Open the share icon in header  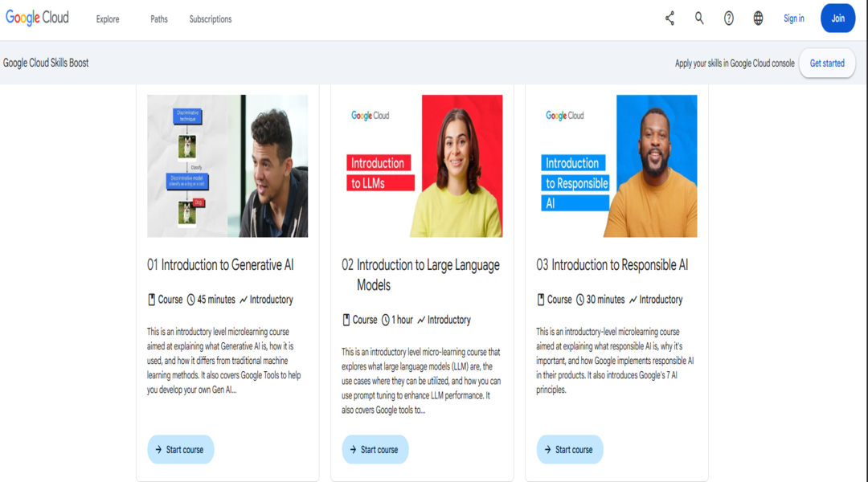click(669, 18)
